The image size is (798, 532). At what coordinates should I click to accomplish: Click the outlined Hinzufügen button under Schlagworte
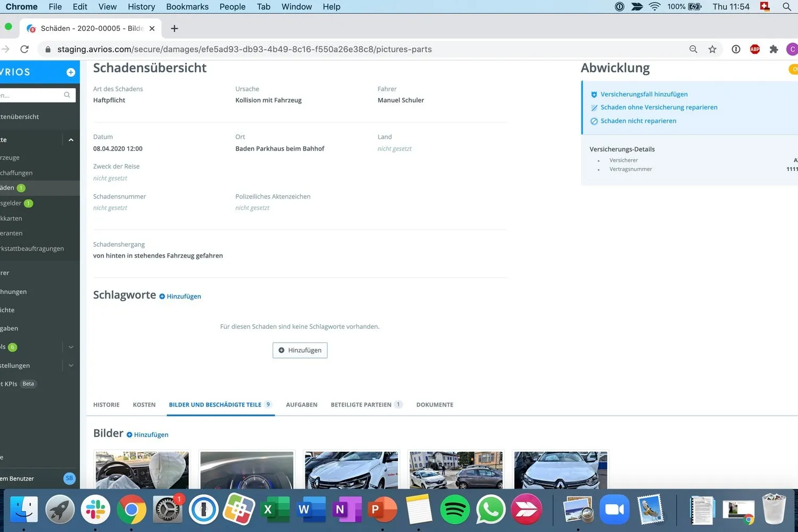tap(300, 350)
